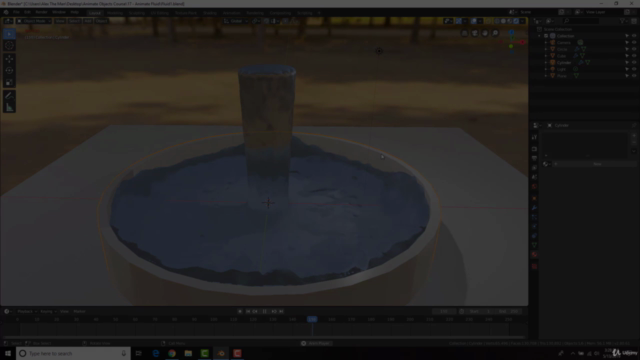Hide the Circle object in viewport
The height and width of the screenshot is (360, 640).
[634, 49]
